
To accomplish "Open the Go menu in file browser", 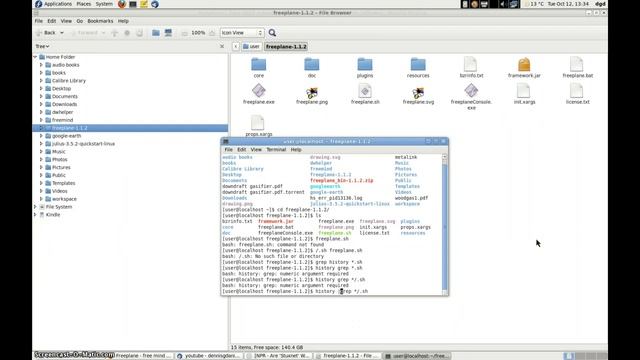I will 80,21.
